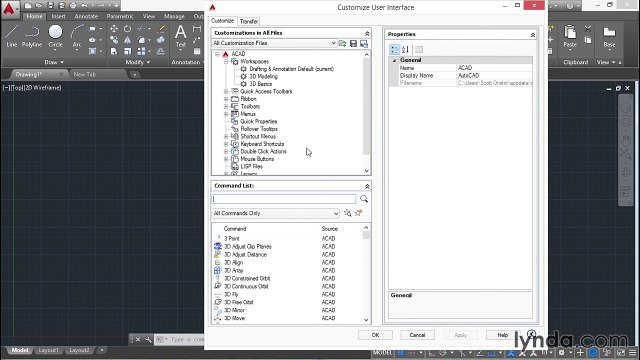The height and width of the screenshot is (360, 640).
Task: Click the Open file icon in Quick Access
Action: click(x=39, y=6)
